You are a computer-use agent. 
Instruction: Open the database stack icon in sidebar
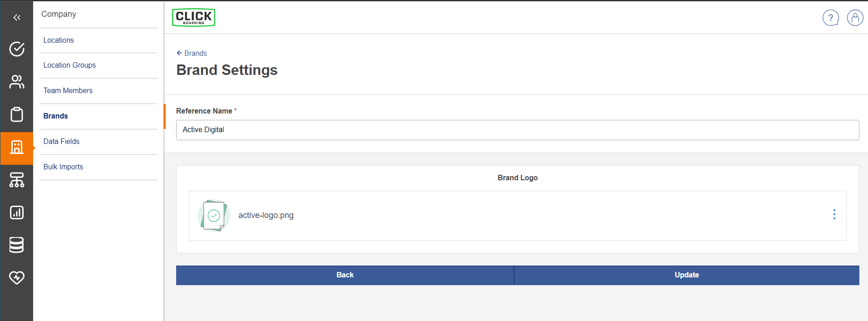[17, 245]
